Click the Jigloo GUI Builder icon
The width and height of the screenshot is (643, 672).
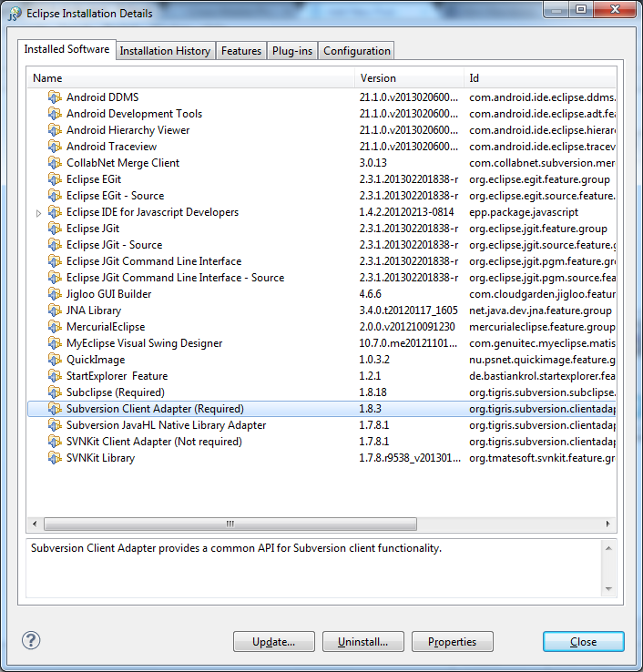(x=55, y=294)
